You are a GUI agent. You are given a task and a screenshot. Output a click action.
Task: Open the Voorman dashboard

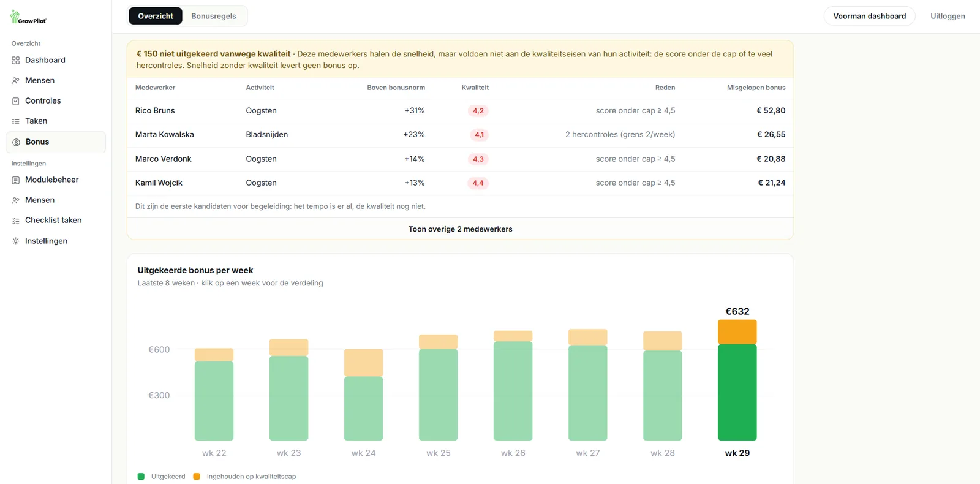(x=869, y=16)
